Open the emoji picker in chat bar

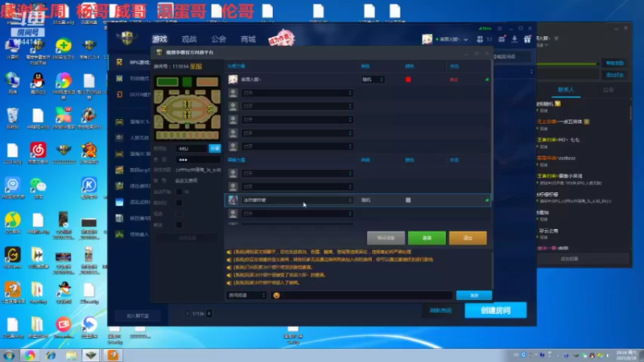pos(276,295)
